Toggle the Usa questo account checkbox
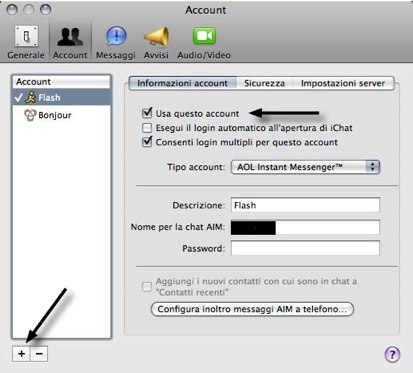 (147, 113)
